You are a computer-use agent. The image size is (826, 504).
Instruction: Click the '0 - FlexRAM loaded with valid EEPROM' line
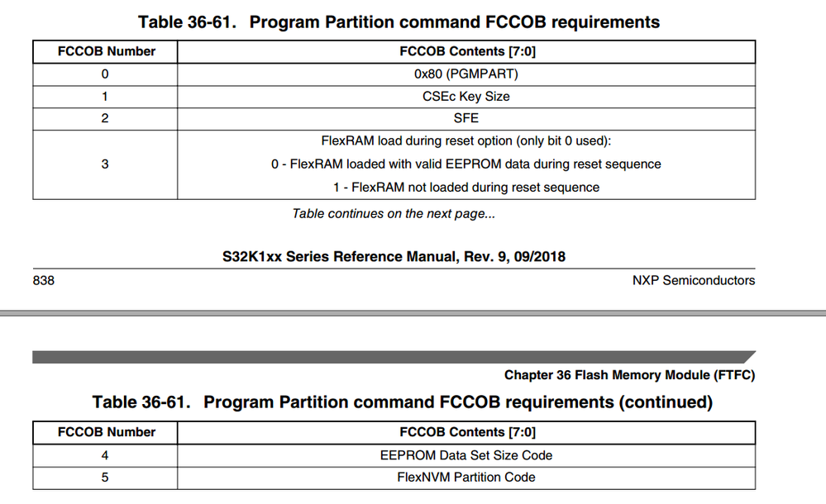[466, 164]
